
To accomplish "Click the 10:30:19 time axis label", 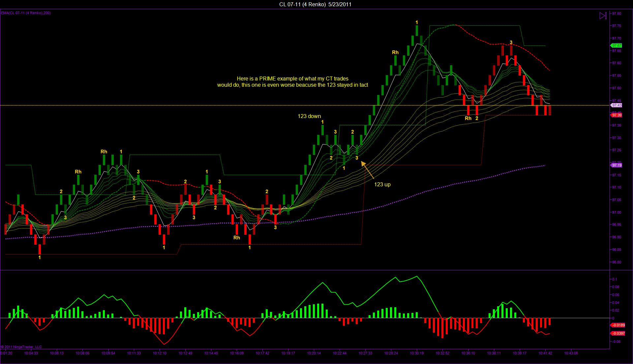I will point(417,353).
